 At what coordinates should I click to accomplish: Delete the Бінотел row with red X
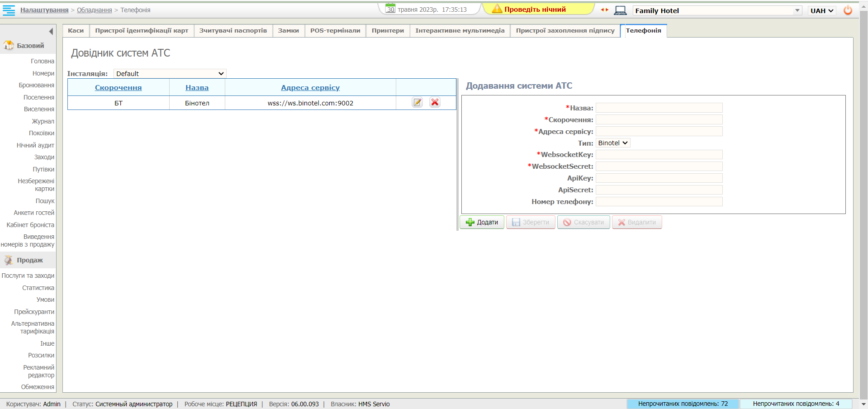(435, 103)
